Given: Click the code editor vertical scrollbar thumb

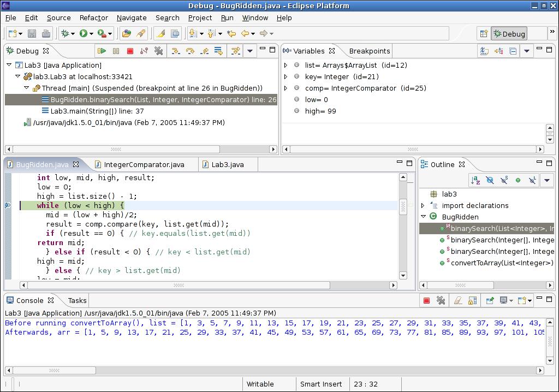Looking at the screenshot, I should [403, 207].
